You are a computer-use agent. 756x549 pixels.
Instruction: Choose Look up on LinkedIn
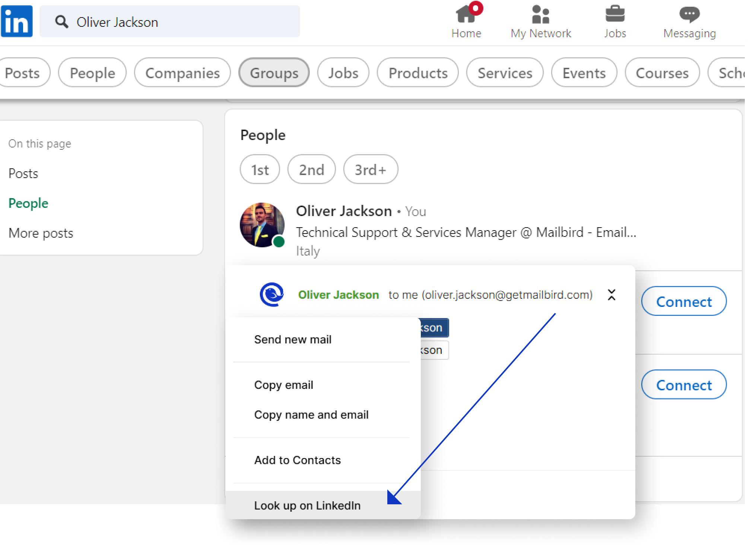323,505
